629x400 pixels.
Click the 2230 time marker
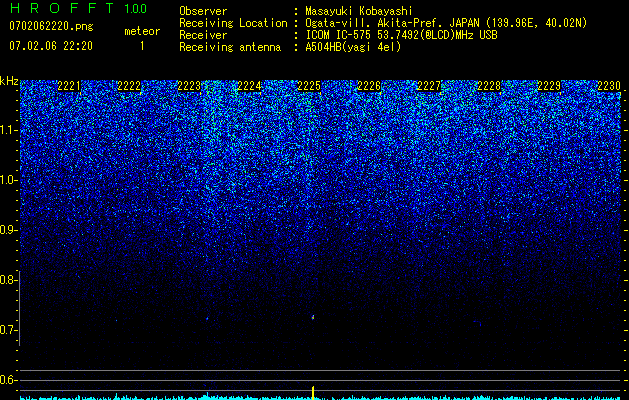609,86
